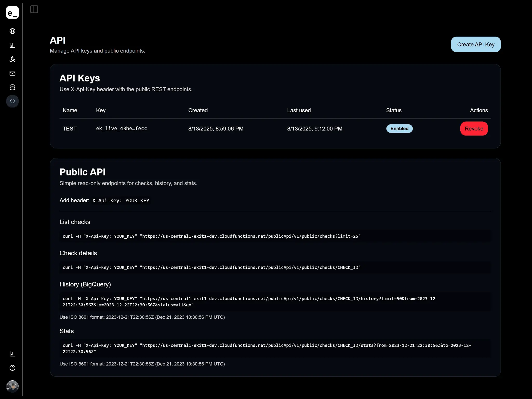This screenshot has height=399, width=532.
Task: Click the e_ app logo
Action: point(12,12)
